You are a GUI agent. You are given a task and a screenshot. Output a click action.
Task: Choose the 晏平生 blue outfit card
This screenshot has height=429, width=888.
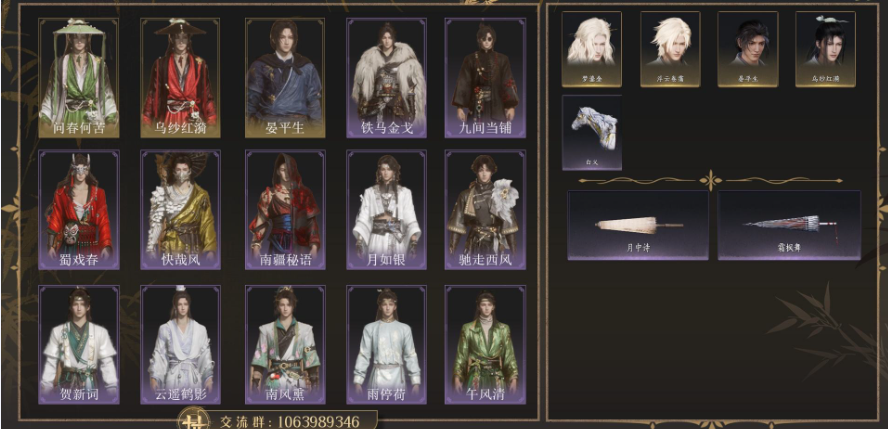pyautogui.click(x=285, y=78)
